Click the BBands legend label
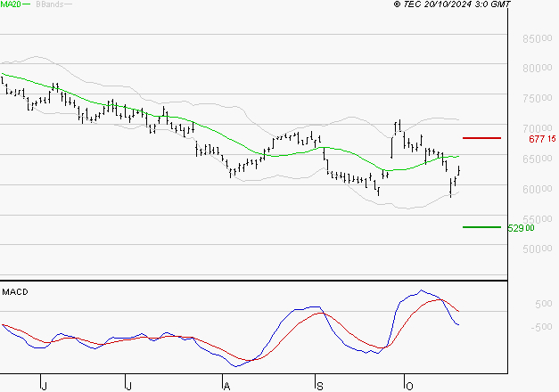The width and height of the screenshot is (559, 392). point(50,4)
